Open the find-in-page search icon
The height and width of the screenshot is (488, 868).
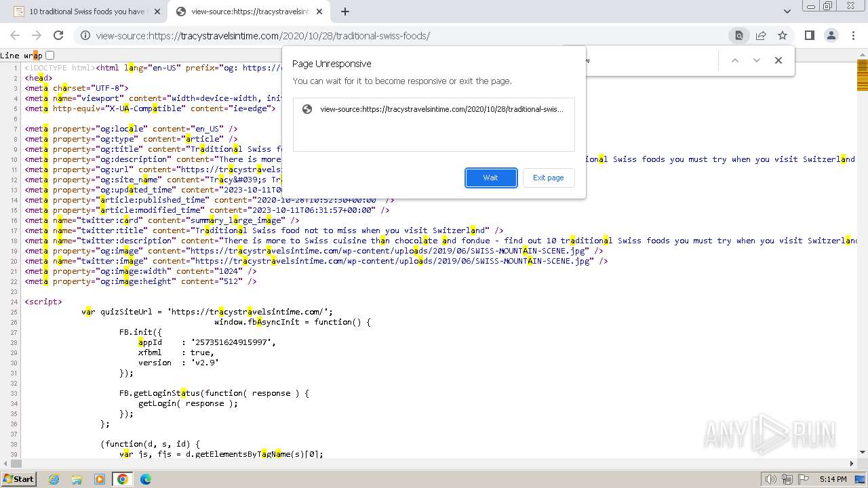point(738,35)
